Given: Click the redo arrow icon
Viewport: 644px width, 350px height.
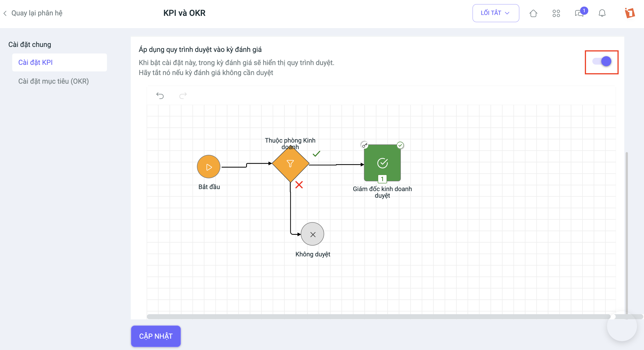Looking at the screenshot, I should pyautogui.click(x=183, y=96).
